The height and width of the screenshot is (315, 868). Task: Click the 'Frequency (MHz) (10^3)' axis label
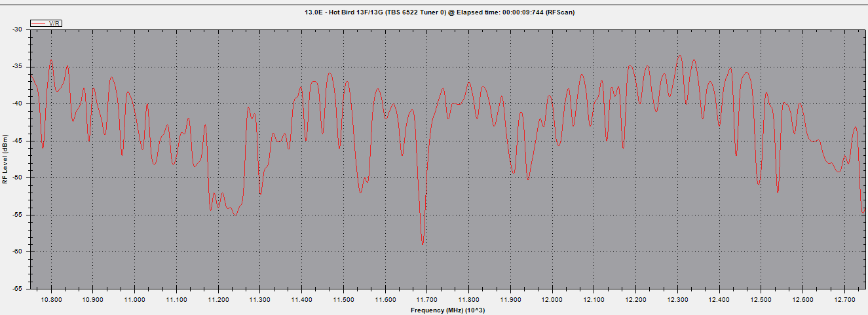click(448, 310)
